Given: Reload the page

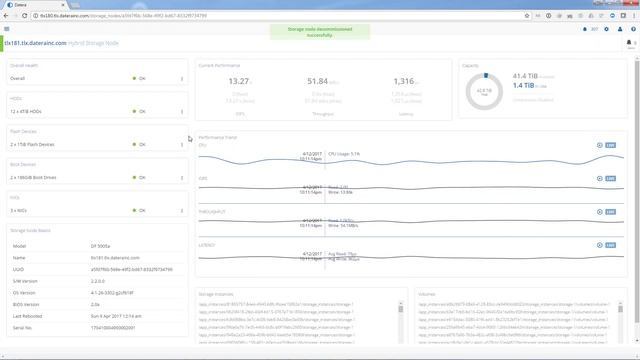Looking at the screenshot, I should click(x=24, y=16).
